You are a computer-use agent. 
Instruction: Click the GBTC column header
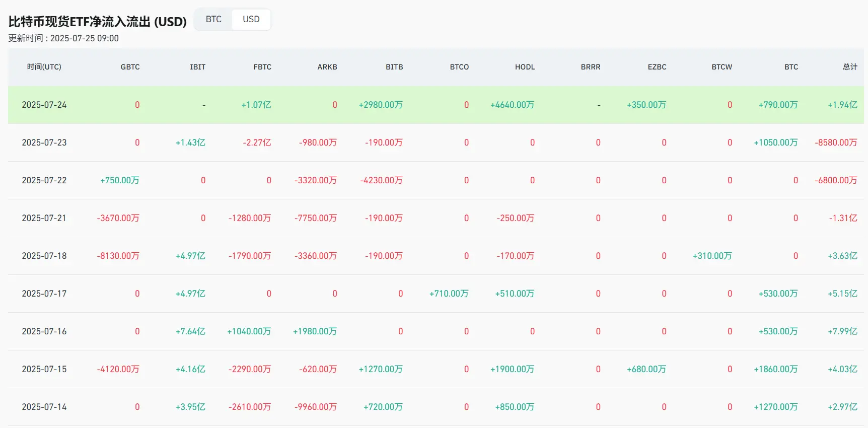pyautogui.click(x=130, y=67)
